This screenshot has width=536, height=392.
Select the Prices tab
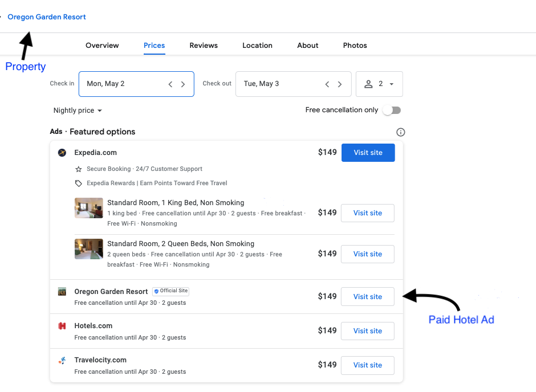pos(154,46)
